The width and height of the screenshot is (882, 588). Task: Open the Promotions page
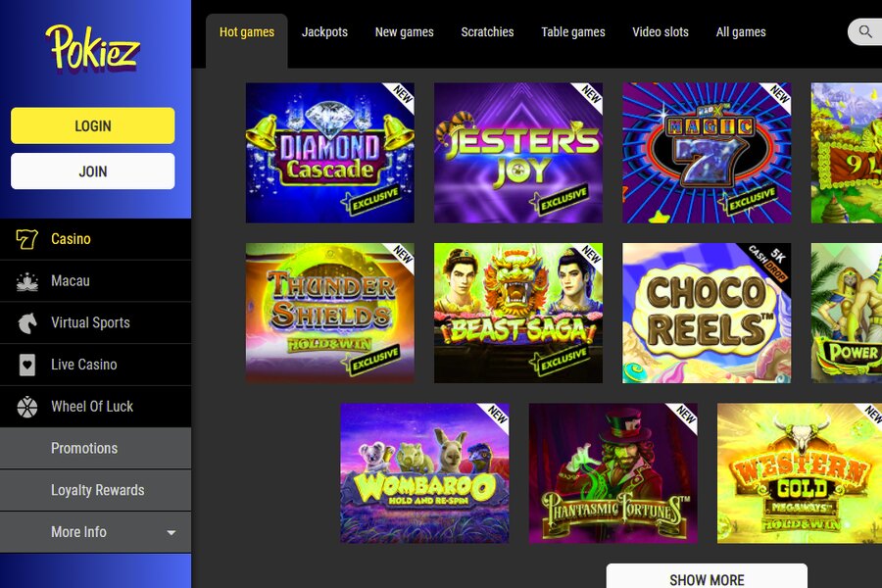point(96,449)
